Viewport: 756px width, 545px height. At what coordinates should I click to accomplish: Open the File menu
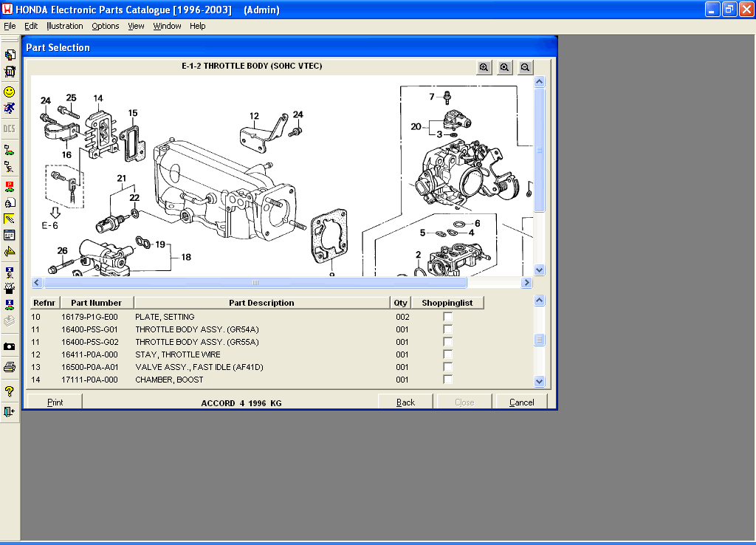[10, 26]
